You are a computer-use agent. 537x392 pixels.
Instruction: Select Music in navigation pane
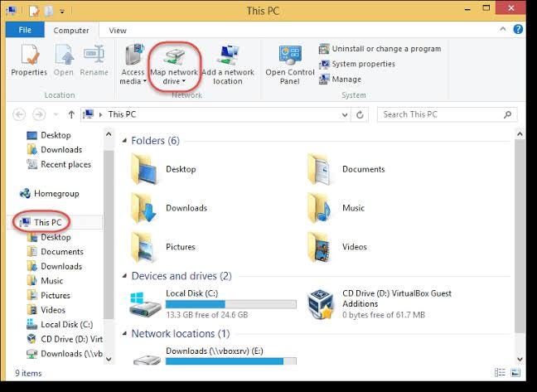tap(45, 281)
